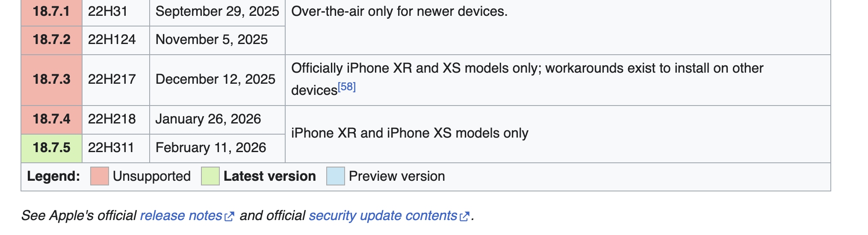Click the Legend label text

pyautogui.click(x=53, y=176)
